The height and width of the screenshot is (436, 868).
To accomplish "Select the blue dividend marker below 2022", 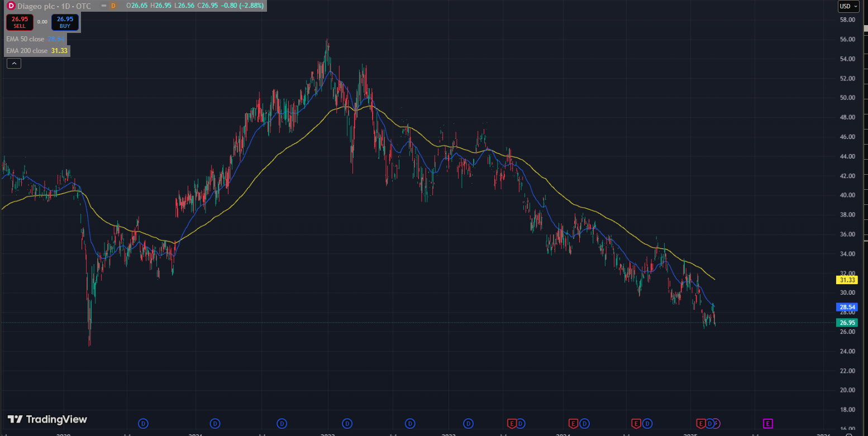I will click(x=347, y=423).
